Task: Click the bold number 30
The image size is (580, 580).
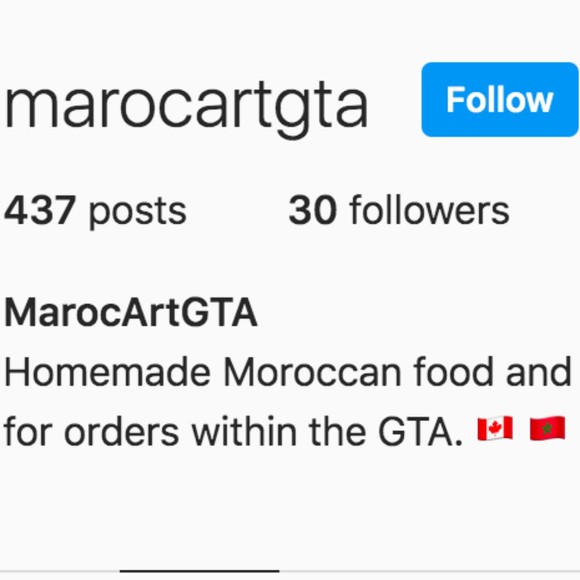Action: point(313,210)
